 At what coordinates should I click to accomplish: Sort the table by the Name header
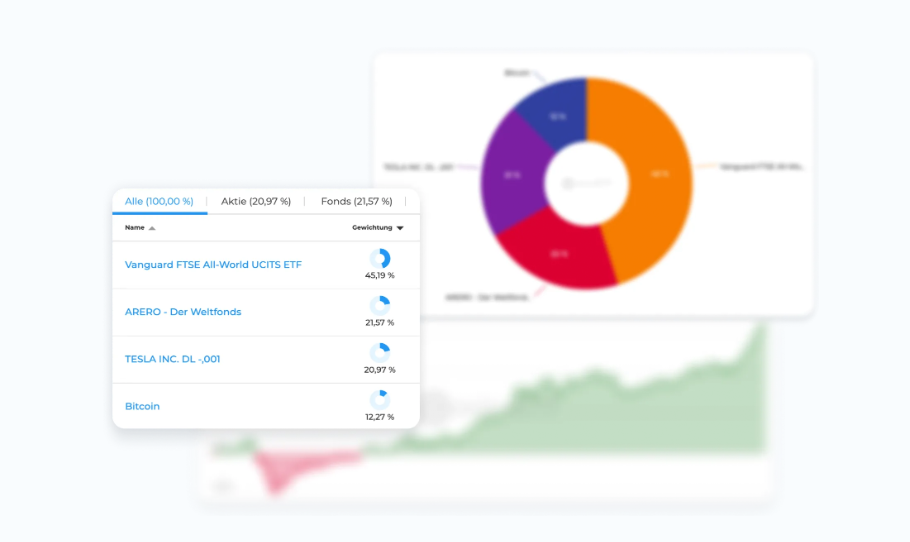point(135,228)
